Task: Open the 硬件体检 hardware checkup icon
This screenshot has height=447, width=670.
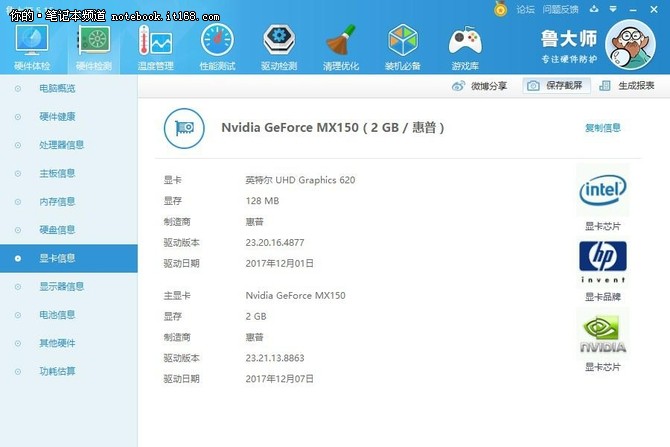Action: [x=32, y=47]
